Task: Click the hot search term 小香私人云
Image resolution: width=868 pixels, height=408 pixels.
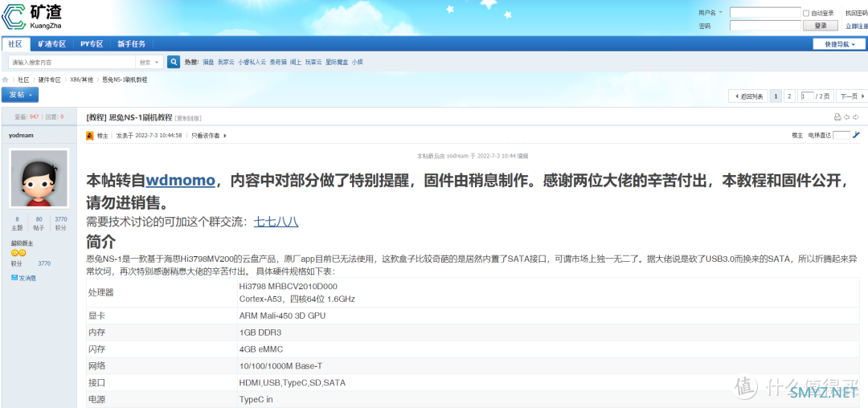Action: tap(252, 62)
